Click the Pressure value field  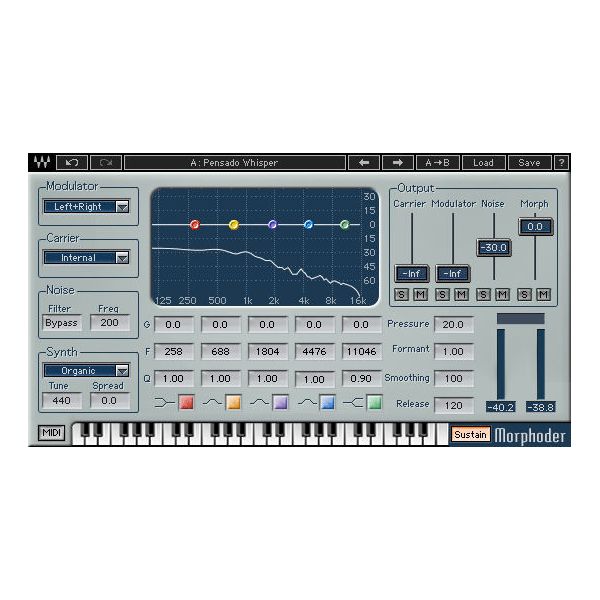pos(454,324)
